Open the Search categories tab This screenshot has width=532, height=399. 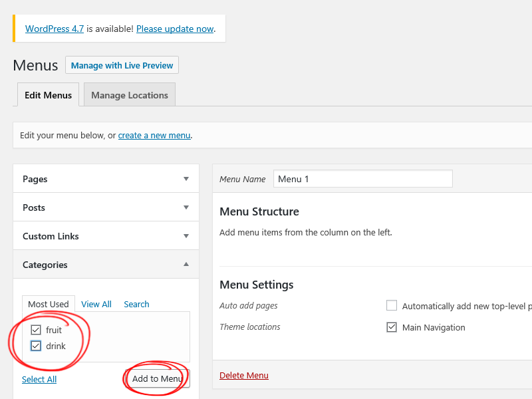pos(136,304)
